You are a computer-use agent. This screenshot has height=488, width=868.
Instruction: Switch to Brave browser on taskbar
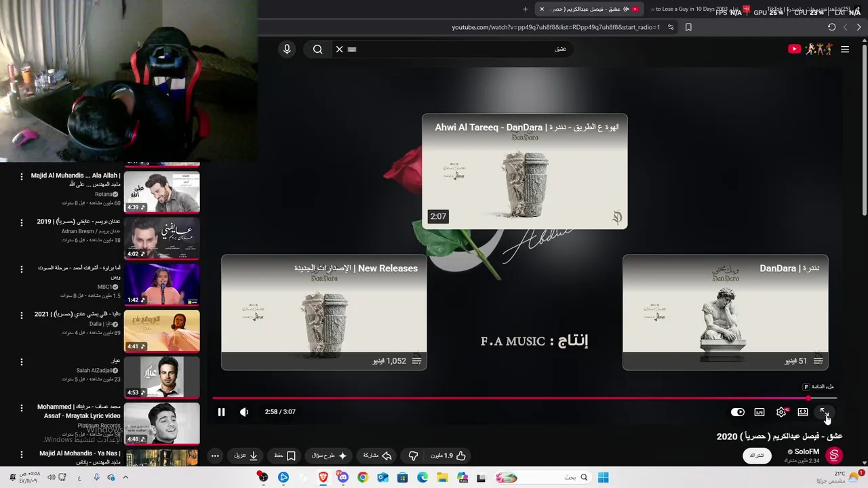click(x=323, y=477)
